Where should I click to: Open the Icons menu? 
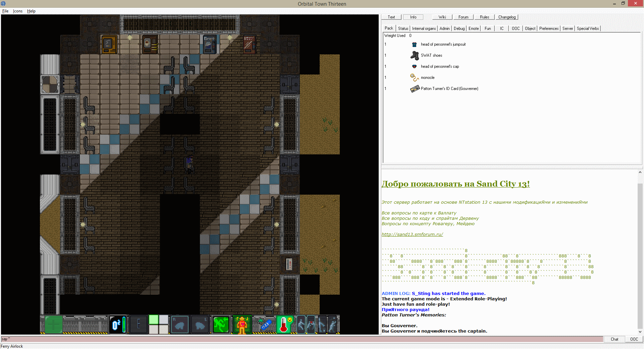18,11
